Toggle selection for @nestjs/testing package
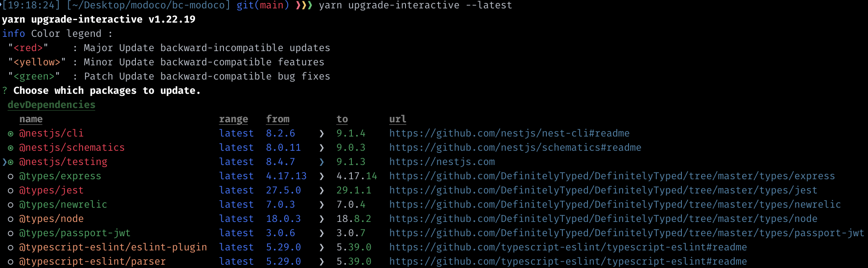 [10, 162]
